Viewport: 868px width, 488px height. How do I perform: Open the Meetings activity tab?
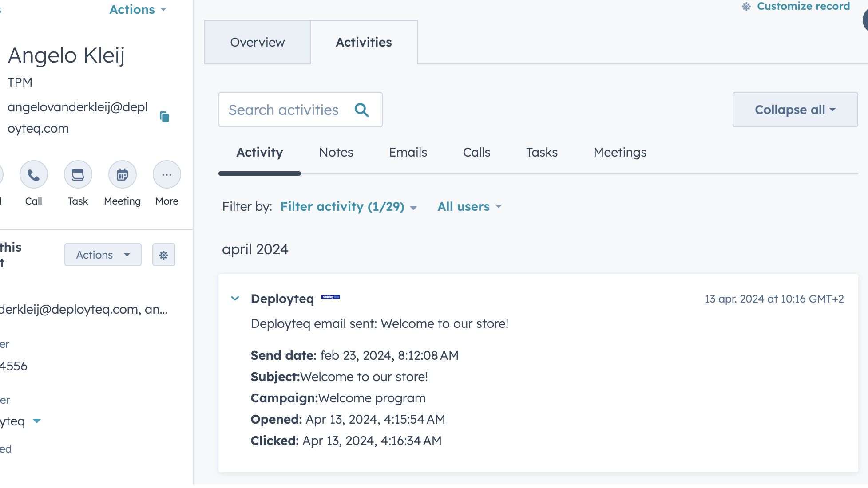(619, 153)
